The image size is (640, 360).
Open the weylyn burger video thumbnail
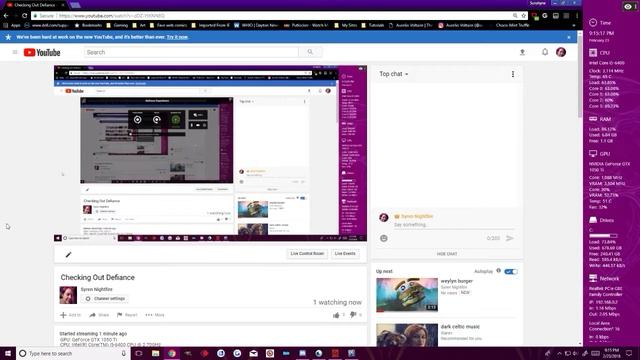[x=407, y=295]
